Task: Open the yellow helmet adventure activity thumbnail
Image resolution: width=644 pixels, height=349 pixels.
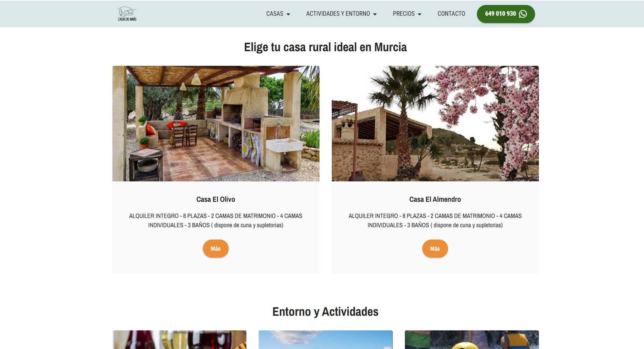Action: [472, 340]
